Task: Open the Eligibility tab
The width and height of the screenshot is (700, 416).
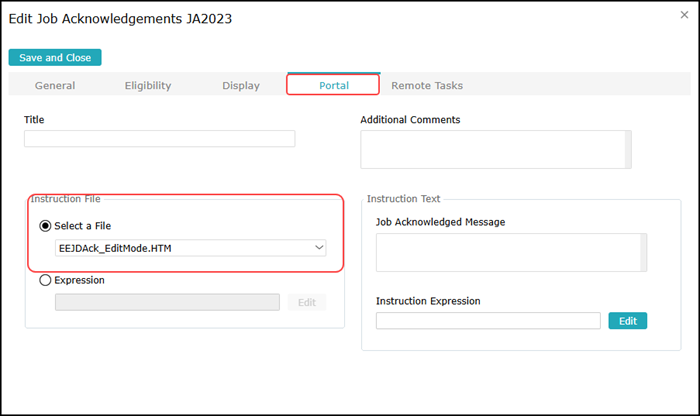Action: tap(148, 86)
